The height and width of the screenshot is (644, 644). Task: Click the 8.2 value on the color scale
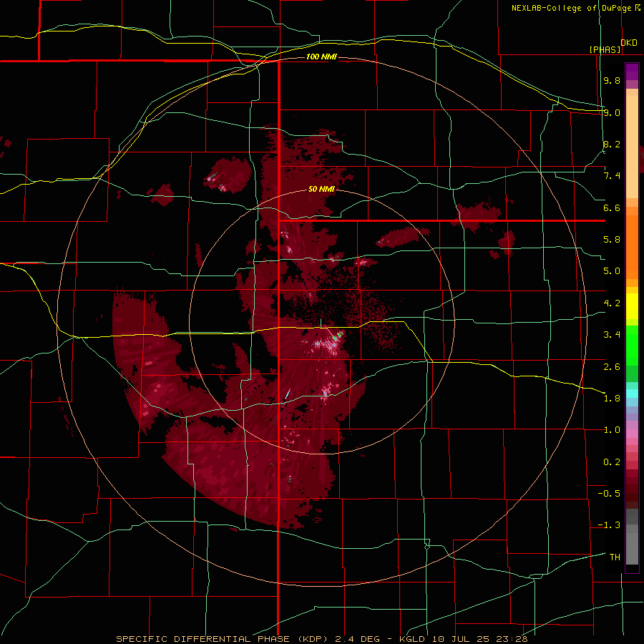pyautogui.click(x=612, y=144)
